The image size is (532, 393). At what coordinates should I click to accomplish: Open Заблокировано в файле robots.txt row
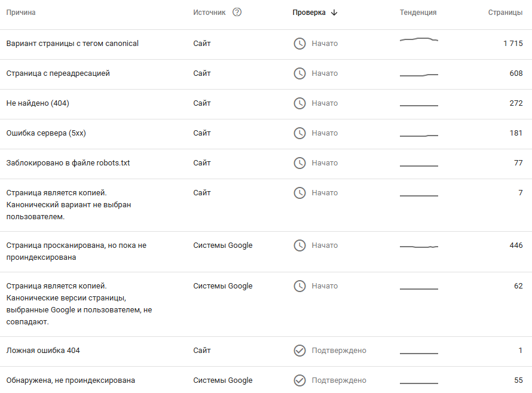tap(68, 163)
